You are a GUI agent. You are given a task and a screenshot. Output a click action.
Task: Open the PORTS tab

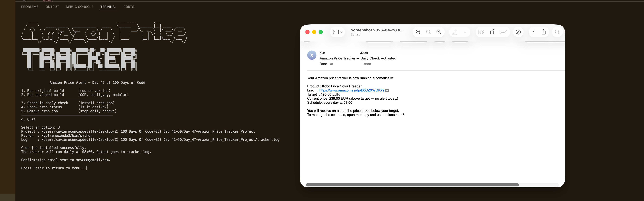tap(129, 7)
